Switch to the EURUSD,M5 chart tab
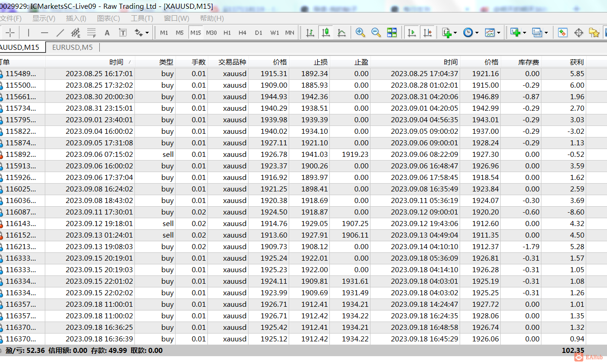Viewport: 607px width, 364px height. 73,47
